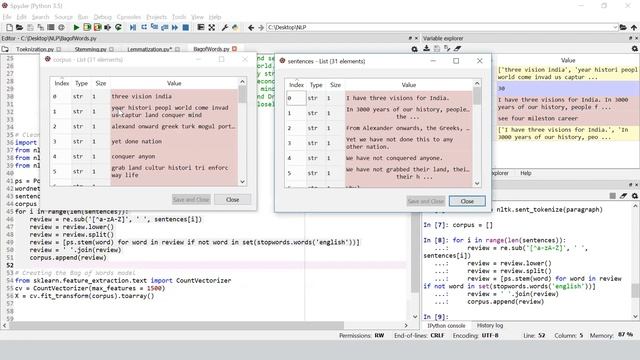Open the Search menu
This screenshot has width=640, height=360.
click(40, 17)
